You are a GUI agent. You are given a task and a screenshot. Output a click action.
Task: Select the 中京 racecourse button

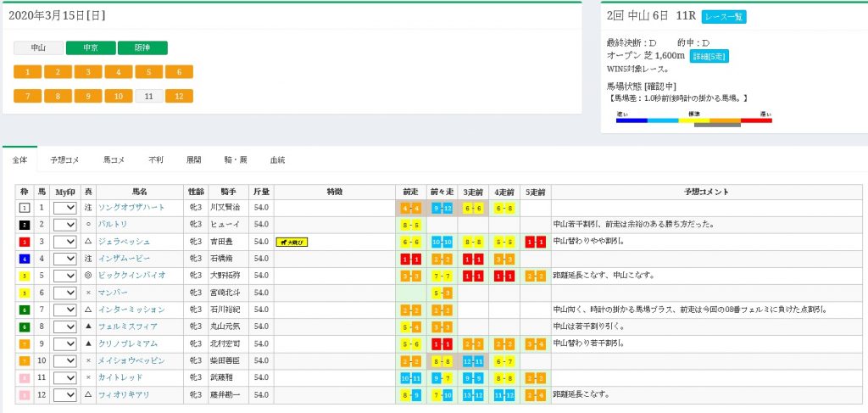tap(91, 48)
